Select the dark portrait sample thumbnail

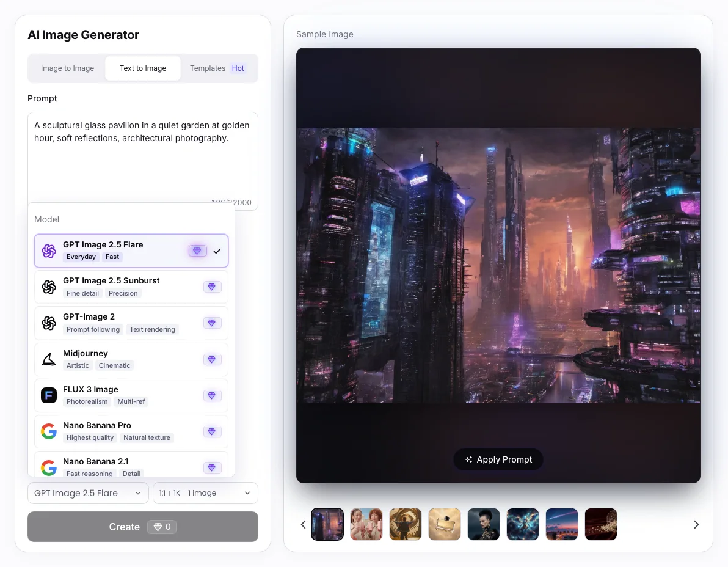click(x=483, y=524)
